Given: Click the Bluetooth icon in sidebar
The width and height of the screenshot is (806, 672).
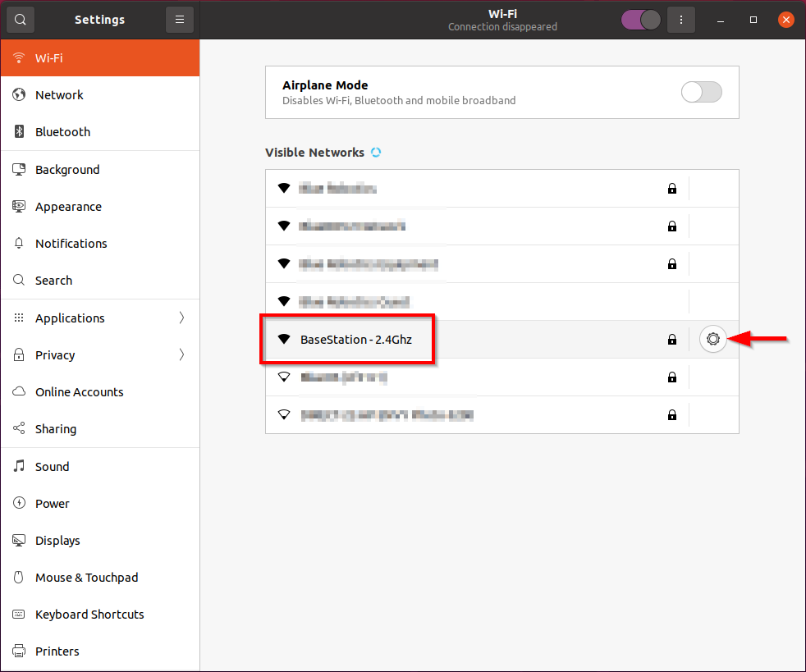Looking at the screenshot, I should pos(20,132).
